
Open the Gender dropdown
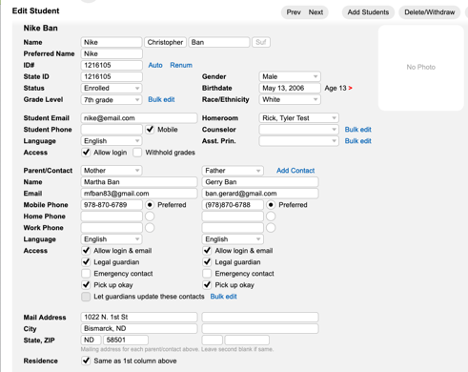tap(290, 76)
